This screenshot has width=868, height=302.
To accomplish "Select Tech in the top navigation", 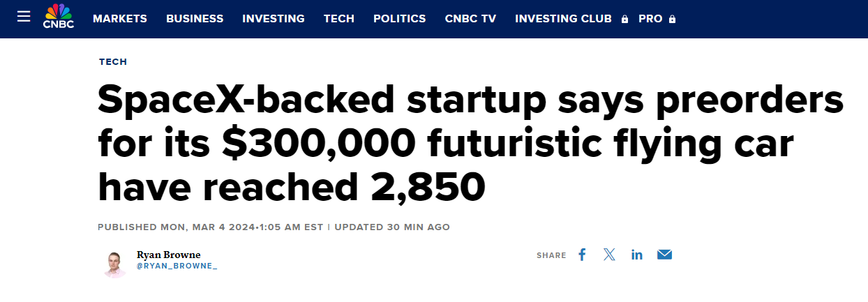I will click(x=339, y=19).
